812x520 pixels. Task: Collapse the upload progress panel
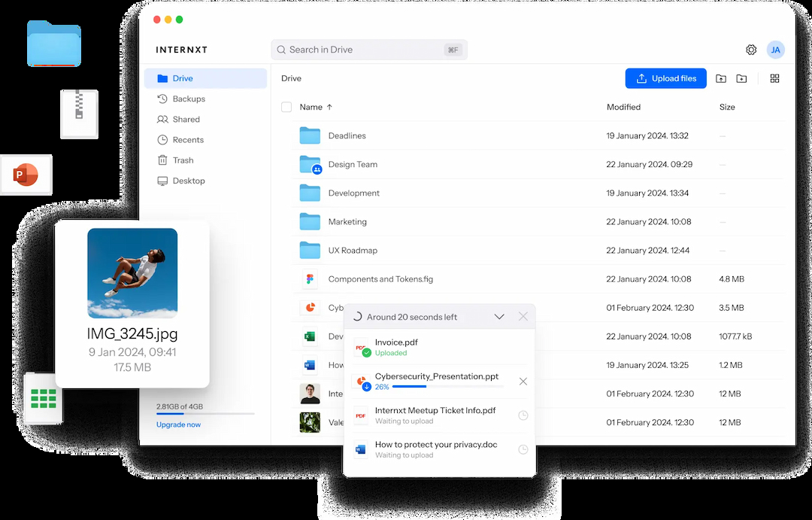coord(499,317)
